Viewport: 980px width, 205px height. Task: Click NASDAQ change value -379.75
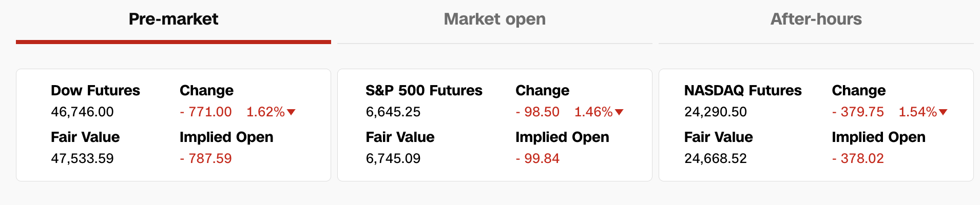(x=858, y=112)
